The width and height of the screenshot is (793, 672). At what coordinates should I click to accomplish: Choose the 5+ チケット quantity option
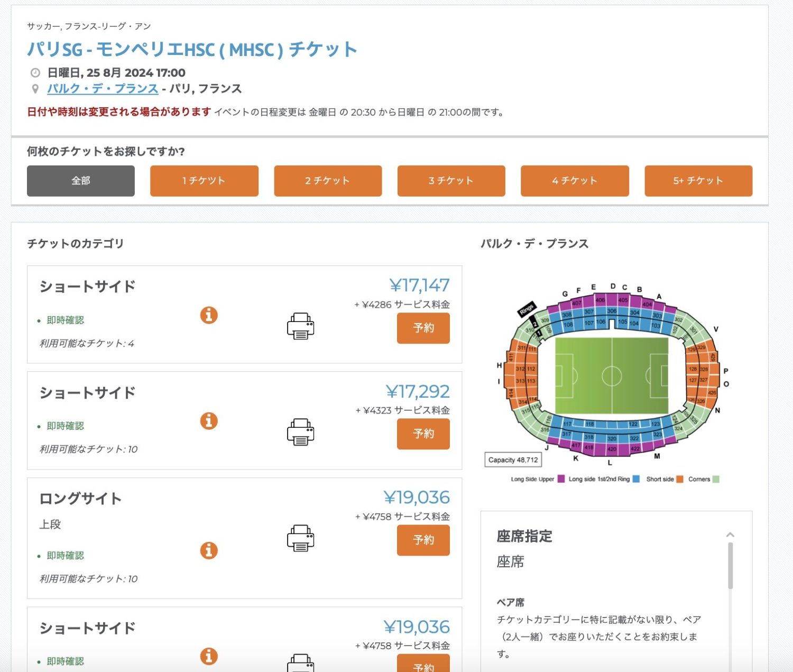698,181
